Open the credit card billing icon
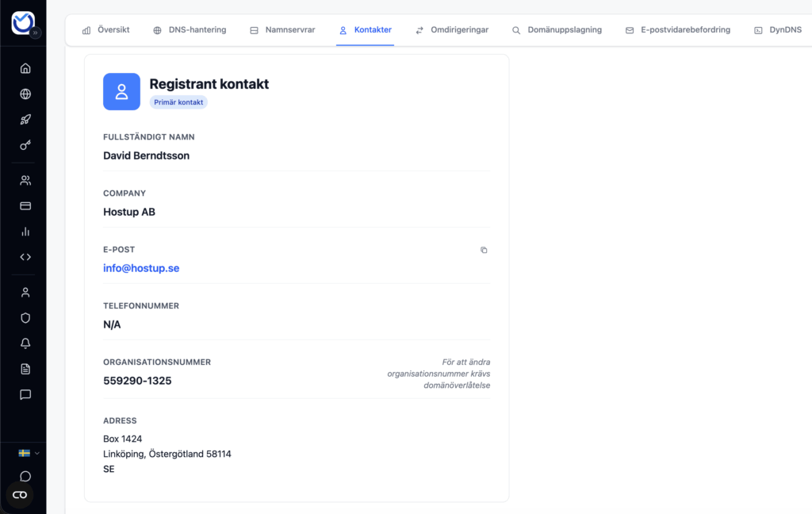Screen dimensions: 812x514 click(x=25, y=205)
